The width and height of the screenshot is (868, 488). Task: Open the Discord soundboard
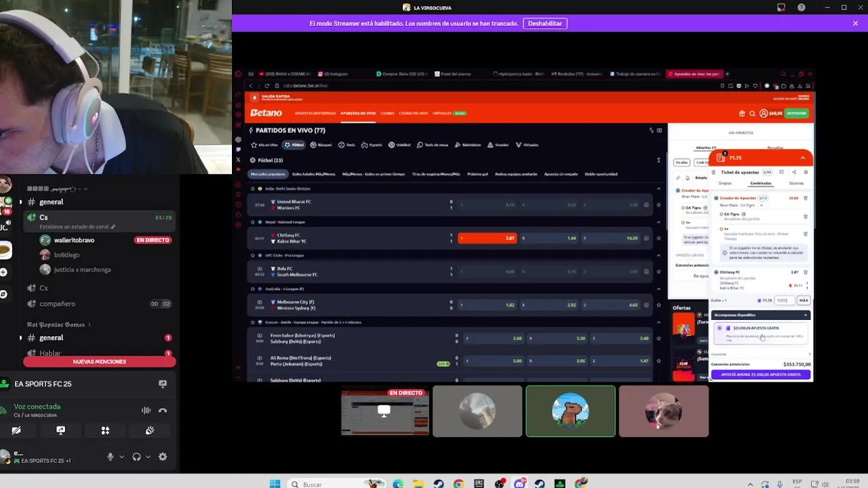click(x=150, y=430)
